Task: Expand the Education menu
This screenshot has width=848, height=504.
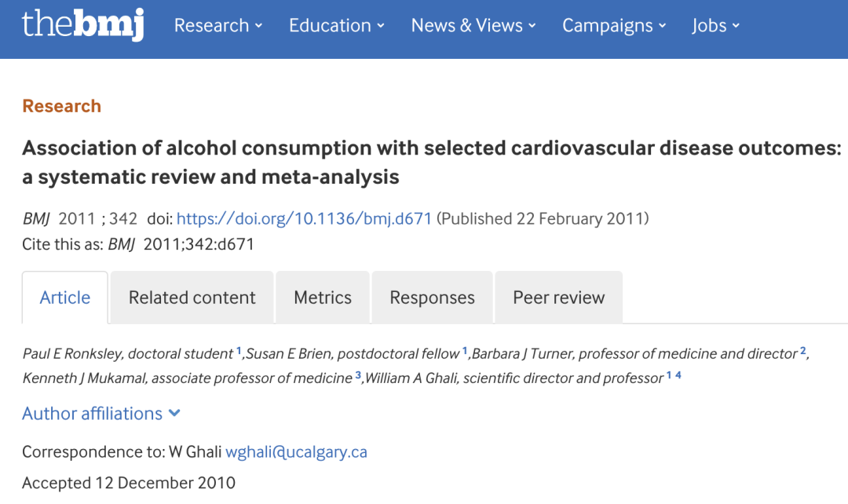Action: (337, 26)
